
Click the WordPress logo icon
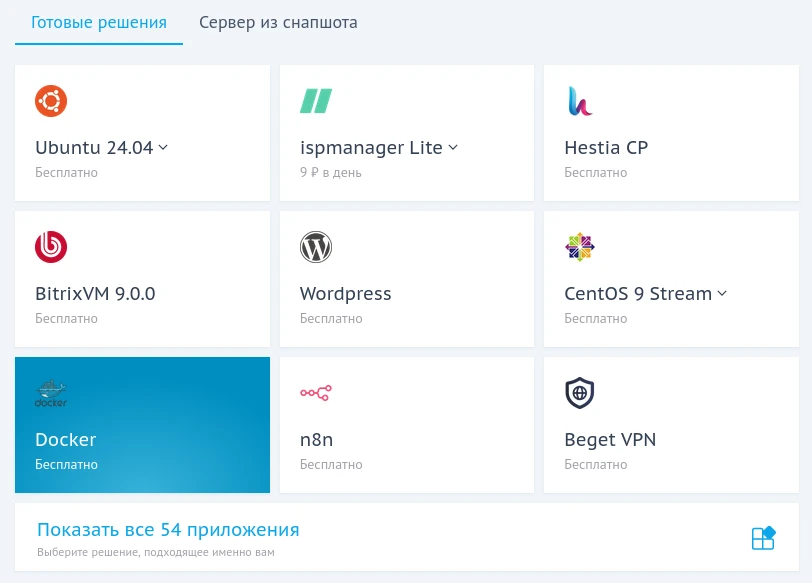point(316,247)
